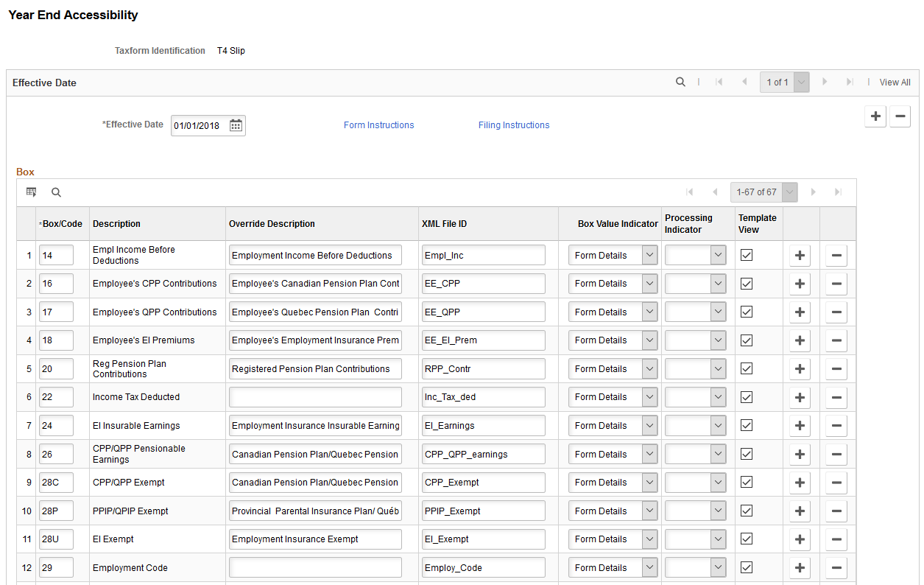Click the 'Employee's EI Premiums' description cell
Viewport: 924px width, 585px height.
tap(144, 340)
